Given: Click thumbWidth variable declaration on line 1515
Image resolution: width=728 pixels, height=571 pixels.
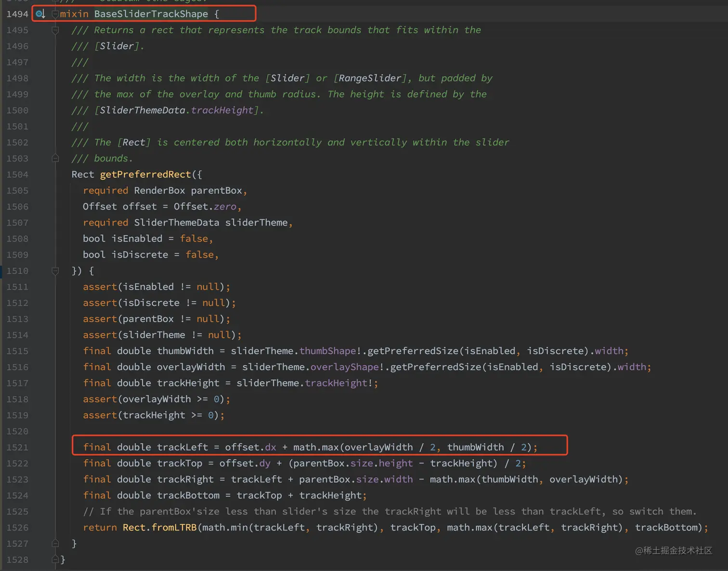Looking at the screenshot, I should point(185,351).
